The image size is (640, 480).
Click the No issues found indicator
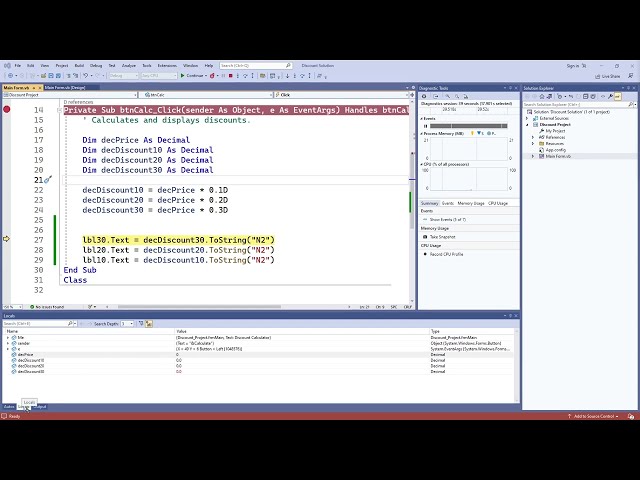pyautogui.click(x=47, y=307)
